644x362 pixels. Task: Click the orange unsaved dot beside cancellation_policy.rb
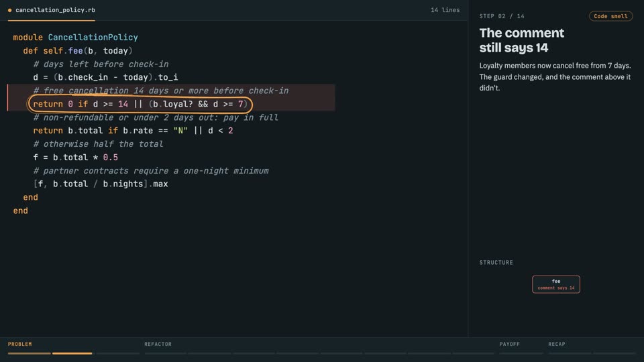pos(10,10)
